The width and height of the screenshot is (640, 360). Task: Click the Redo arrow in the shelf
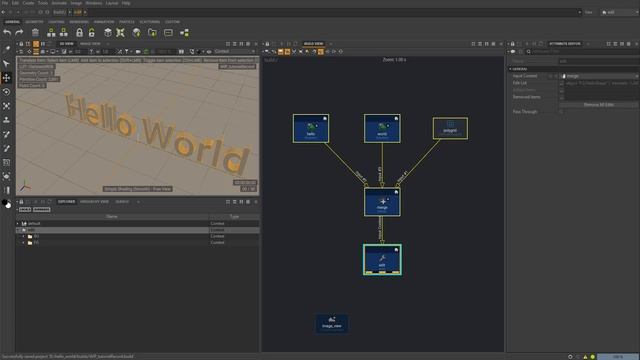point(19,32)
